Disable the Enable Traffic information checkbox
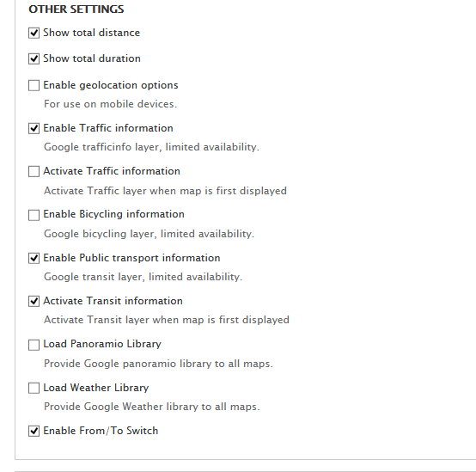The image size is (476, 472). 34,128
